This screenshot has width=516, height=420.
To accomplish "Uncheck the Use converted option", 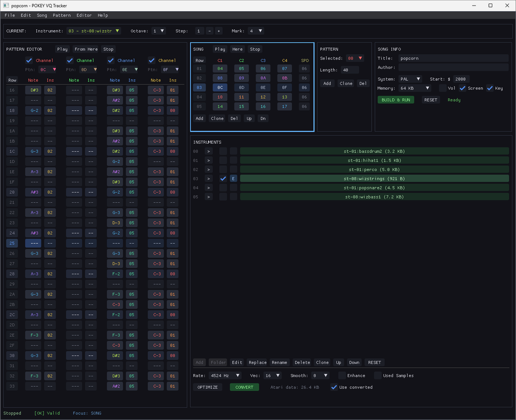I will [x=334, y=387].
